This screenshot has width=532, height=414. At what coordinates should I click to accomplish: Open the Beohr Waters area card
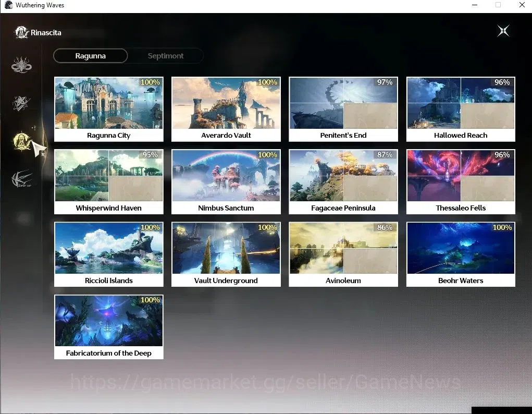click(461, 254)
